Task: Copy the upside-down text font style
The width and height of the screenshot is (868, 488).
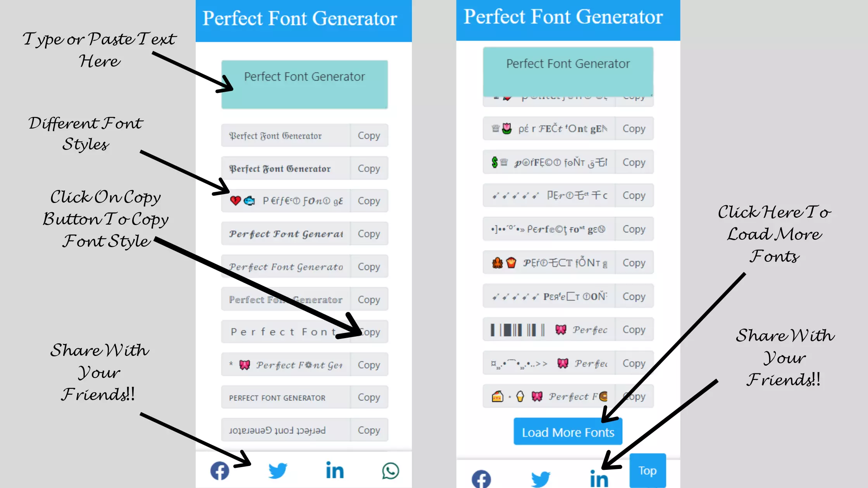Action: (x=369, y=430)
